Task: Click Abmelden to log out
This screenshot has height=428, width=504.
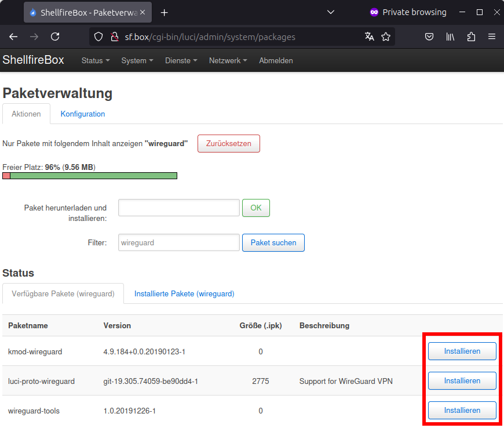Action: point(276,60)
